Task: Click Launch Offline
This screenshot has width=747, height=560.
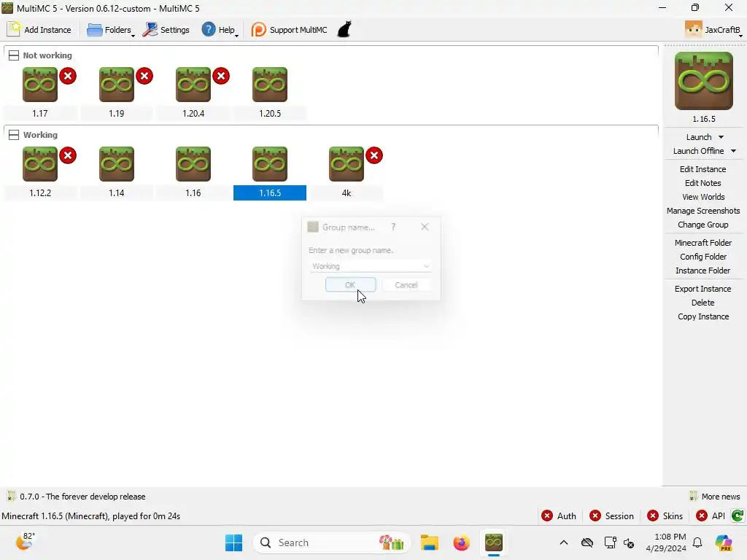Action: pos(698,151)
